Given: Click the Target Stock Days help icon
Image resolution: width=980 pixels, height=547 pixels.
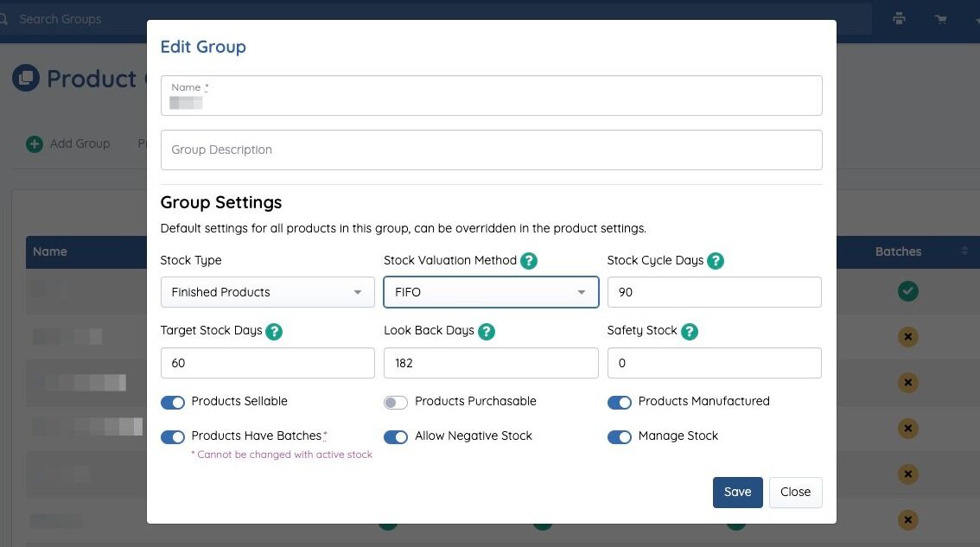Looking at the screenshot, I should 274,331.
